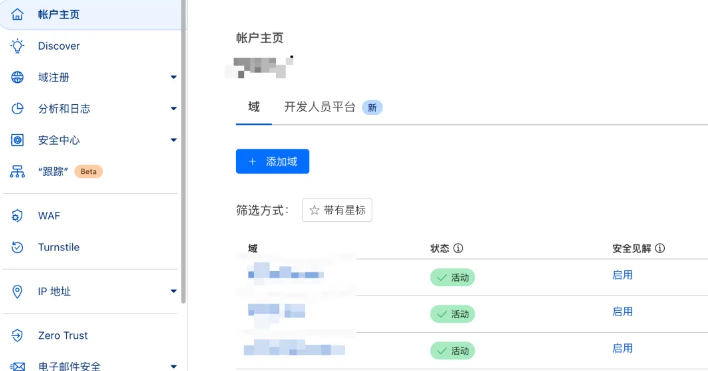
Task: Click the plus icon on 添加域 button
Action: [x=252, y=162]
